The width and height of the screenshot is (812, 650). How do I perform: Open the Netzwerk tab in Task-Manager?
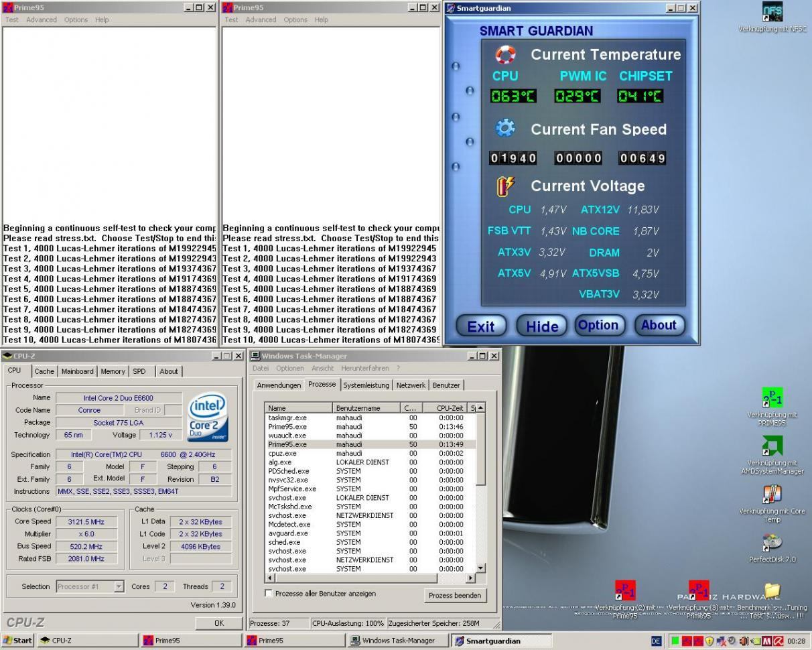(411, 385)
